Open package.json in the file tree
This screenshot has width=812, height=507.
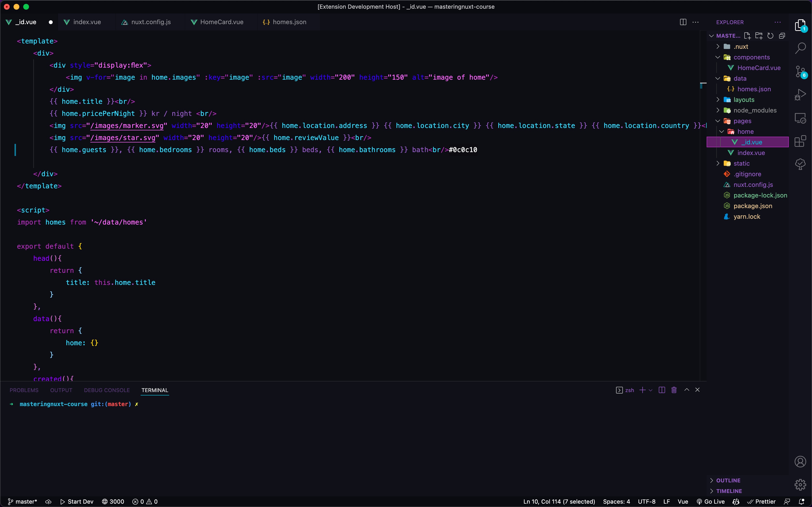coord(753,206)
